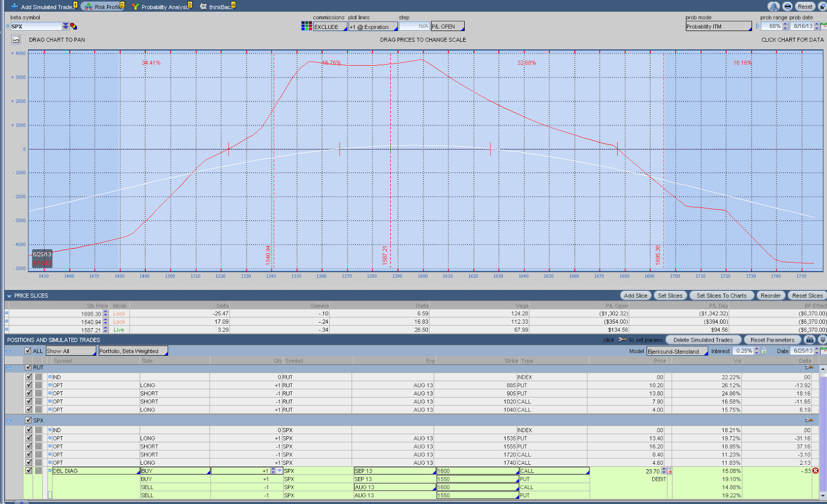Screen dimensions: 827x504
Task: Click the Reset button in top bar
Action: pos(805,7)
